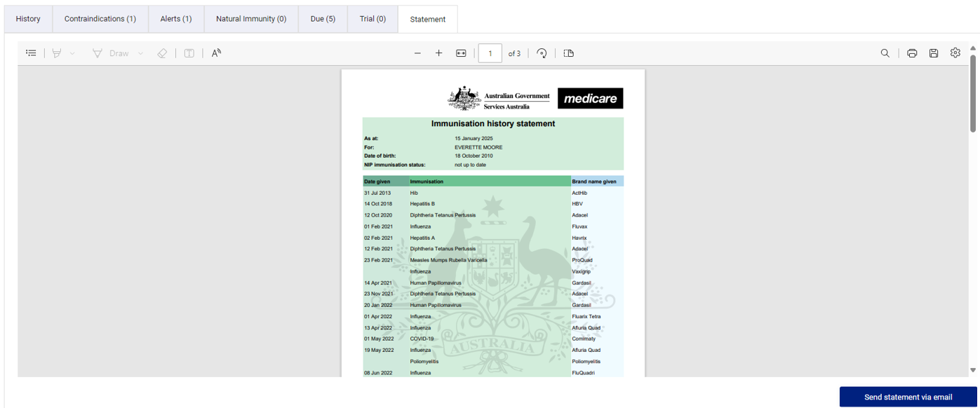This screenshot has height=408, width=980.
Task: Click the date '31 Jul 2013'
Action: pyautogui.click(x=377, y=193)
